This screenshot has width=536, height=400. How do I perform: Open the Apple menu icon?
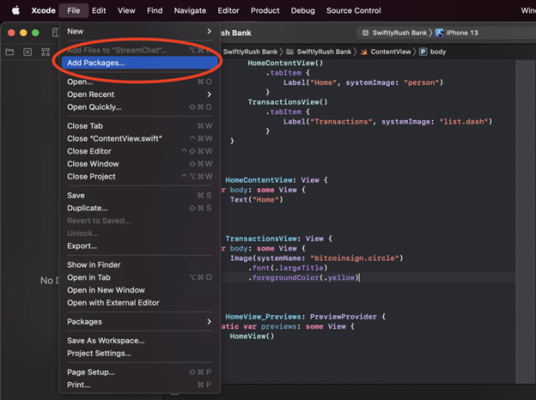(x=16, y=11)
